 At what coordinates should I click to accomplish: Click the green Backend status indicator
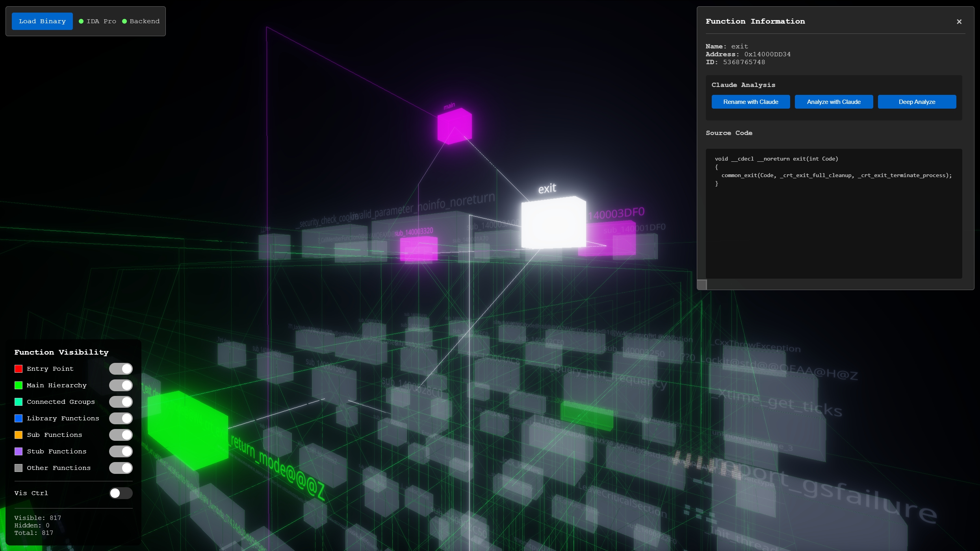coord(124,21)
